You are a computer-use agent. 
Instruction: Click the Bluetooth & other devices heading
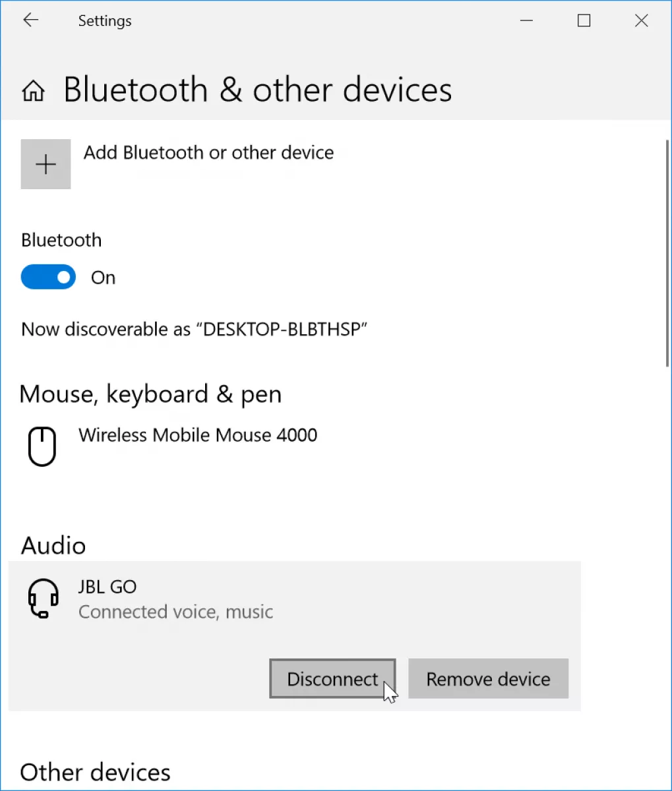click(x=258, y=90)
